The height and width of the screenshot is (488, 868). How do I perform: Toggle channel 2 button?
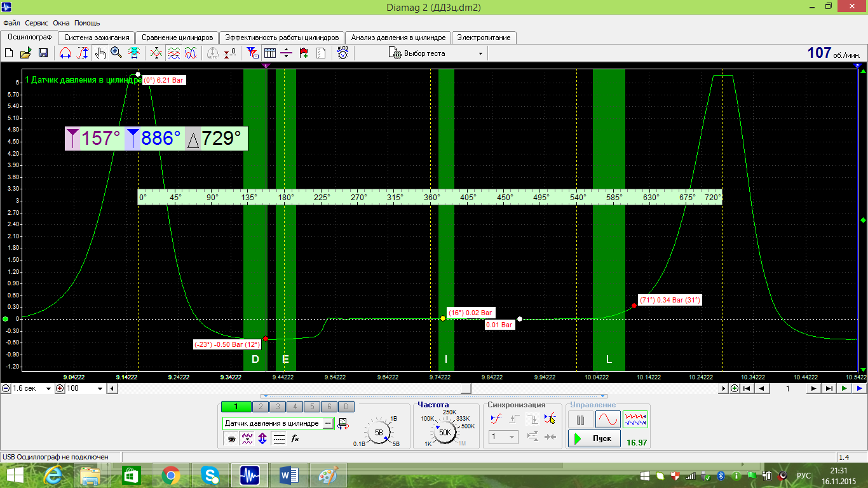pyautogui.click(x=260, y=407)
